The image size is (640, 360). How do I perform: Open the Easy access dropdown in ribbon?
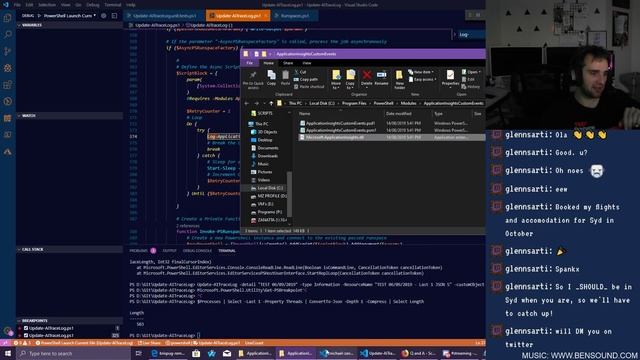point(423,80)
